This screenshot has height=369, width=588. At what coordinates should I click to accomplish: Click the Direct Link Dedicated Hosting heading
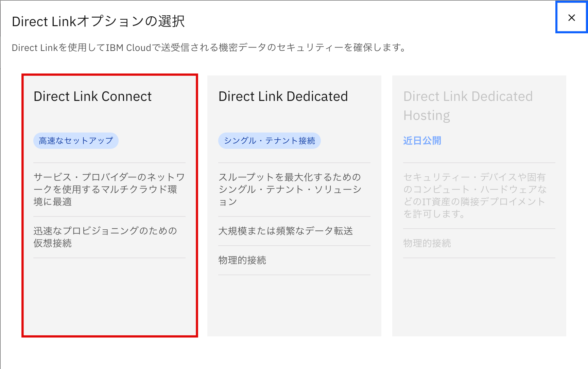468,105
